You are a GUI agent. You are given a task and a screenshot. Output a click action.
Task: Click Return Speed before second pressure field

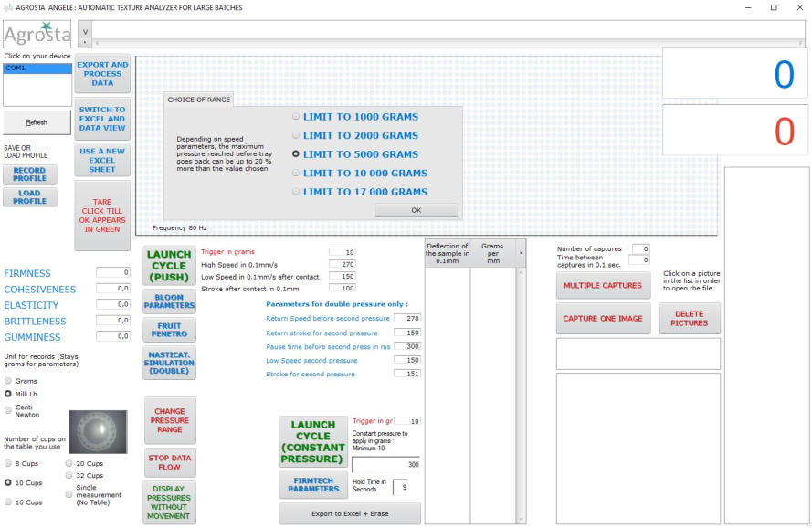coord(407,318)
